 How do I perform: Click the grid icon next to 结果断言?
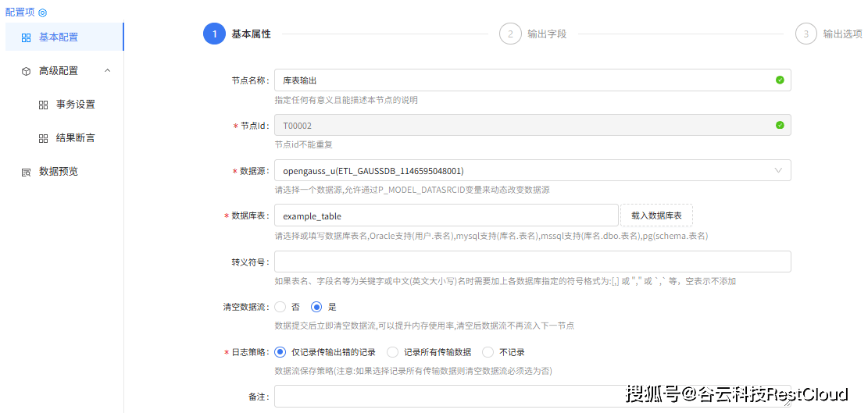pyautogui.click(x=44, y=138)
